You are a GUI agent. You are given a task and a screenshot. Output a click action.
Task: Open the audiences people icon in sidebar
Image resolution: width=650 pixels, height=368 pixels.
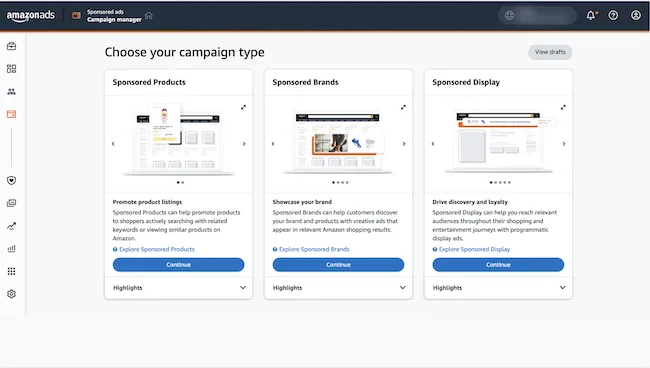click(x=12, y=92)
